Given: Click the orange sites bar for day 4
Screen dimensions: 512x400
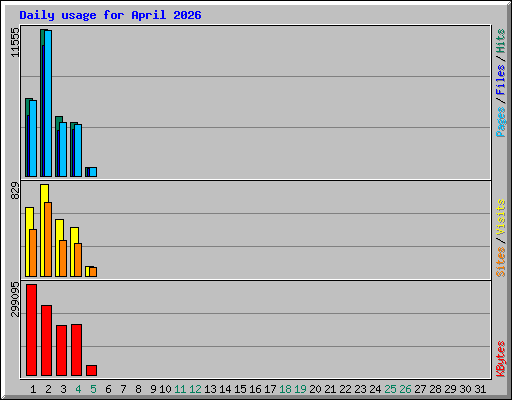Looking at the screenshot, I should 78,260.
